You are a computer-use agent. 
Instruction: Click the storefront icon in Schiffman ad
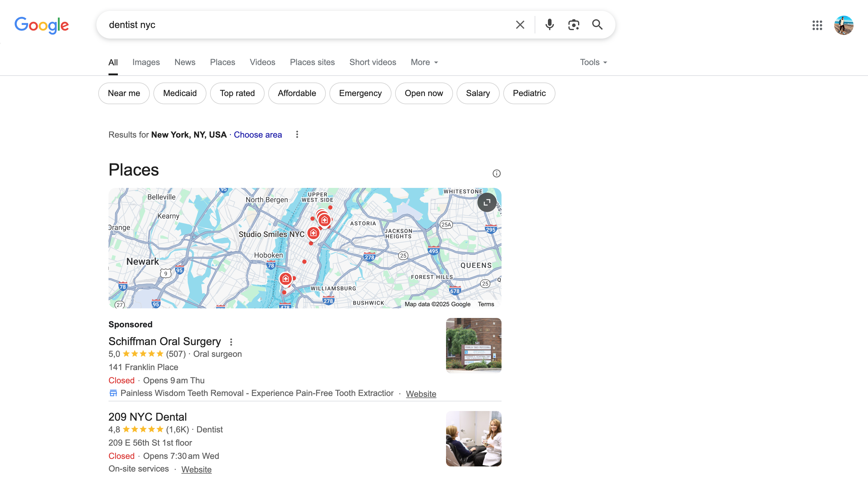[x=113, y=393]
